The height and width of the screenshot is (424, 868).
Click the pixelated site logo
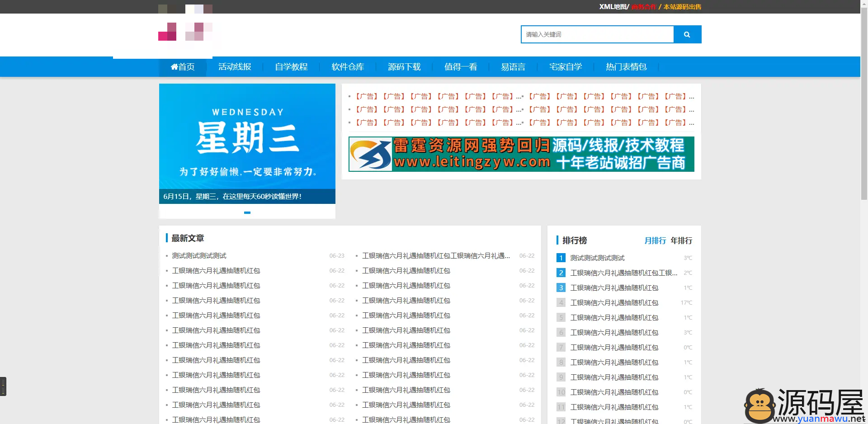point(185,23)
